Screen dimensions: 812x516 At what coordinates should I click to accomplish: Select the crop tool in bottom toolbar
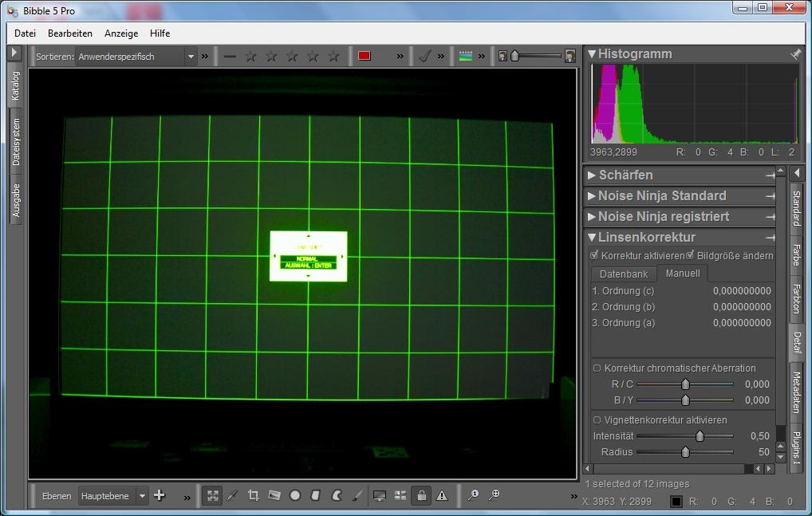254,495
